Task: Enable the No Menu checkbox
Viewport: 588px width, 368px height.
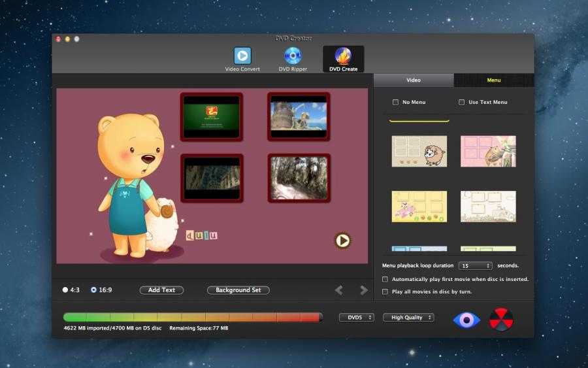Action: pyautogui.click(x=395, y=102)
